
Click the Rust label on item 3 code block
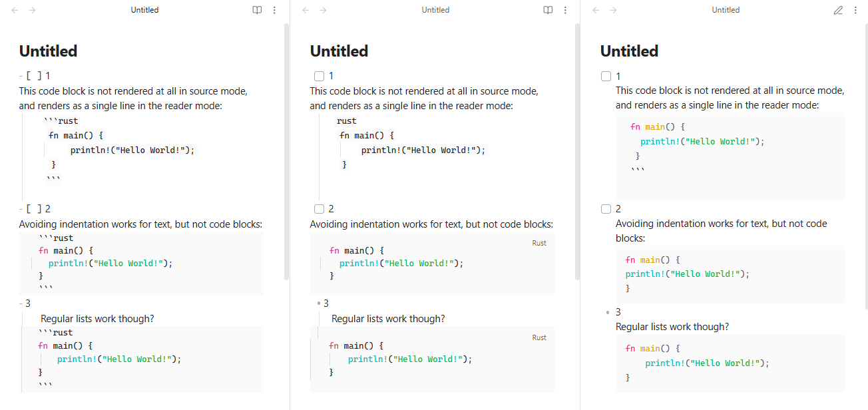(x=539, y=337)
